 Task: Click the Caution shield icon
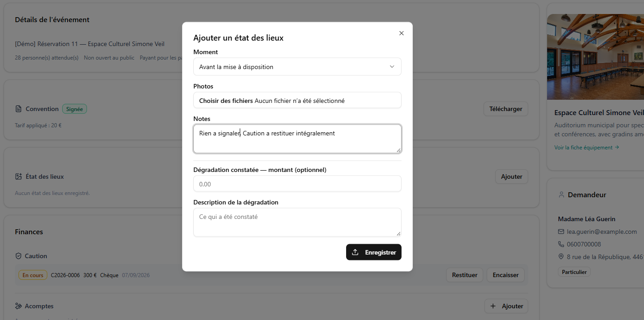(x=18, y=256)
